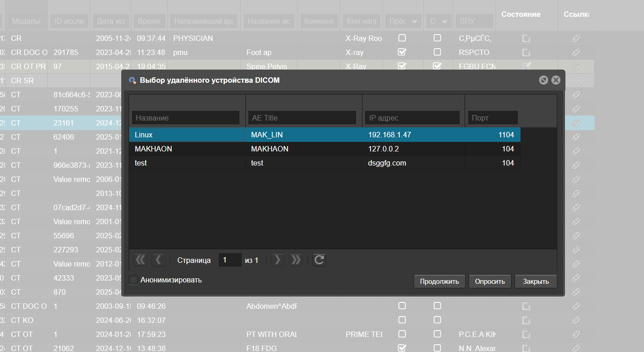The image size is (644, 352).
Task: Click the state icon in the Foot ap row
Action: coord(526,52)
